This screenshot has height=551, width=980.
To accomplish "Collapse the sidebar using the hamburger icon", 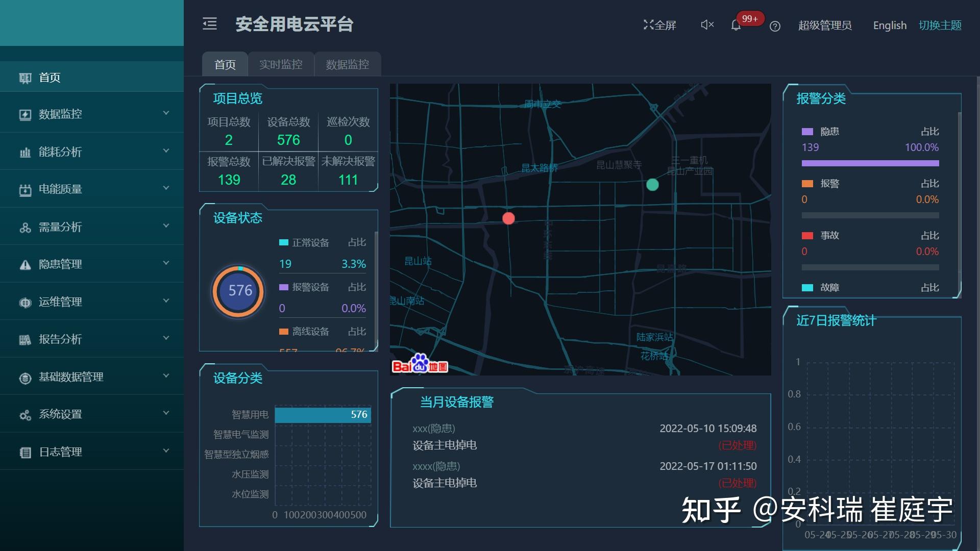I will pyautogui.click(x=209, y=23).
